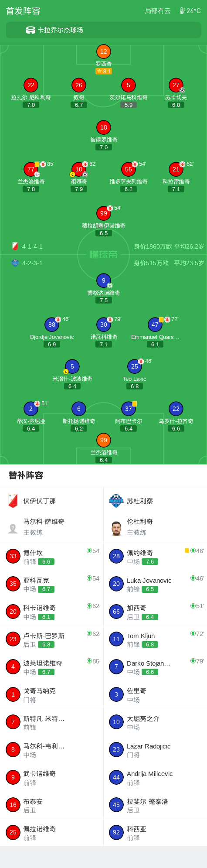Select substitute 10 大堀亮之介
The image size is (207, 868).
[x=155, y=722]
